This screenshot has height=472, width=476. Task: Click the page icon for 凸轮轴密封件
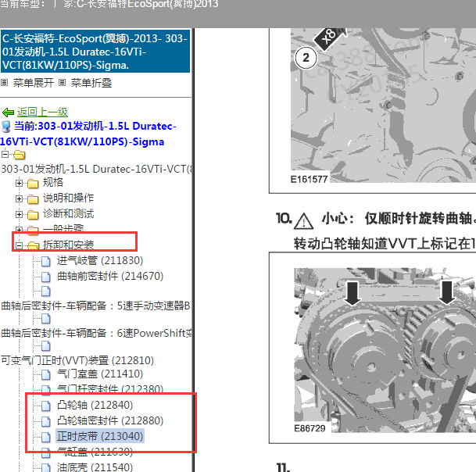pyautogui.click(x=46, y=421)
